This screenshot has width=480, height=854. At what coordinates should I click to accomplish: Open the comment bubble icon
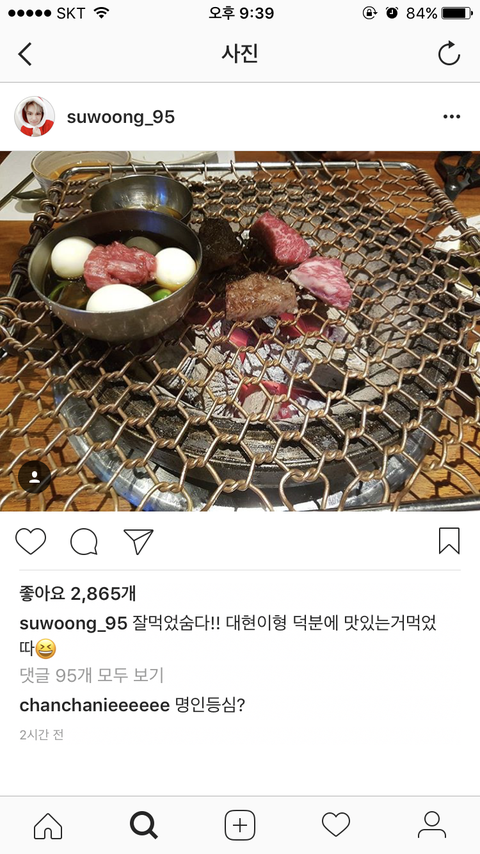point(84,541)
